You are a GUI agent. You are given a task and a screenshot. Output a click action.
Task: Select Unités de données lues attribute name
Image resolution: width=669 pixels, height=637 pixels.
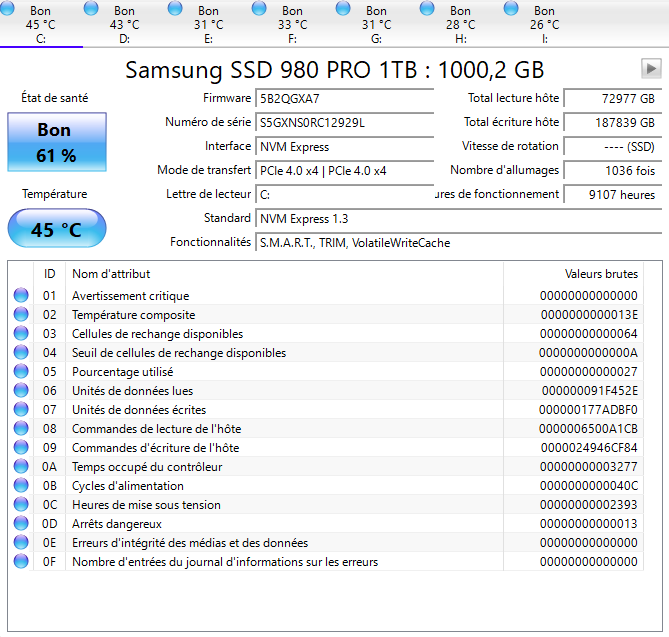pyautogui.click(x=132, y=391)
